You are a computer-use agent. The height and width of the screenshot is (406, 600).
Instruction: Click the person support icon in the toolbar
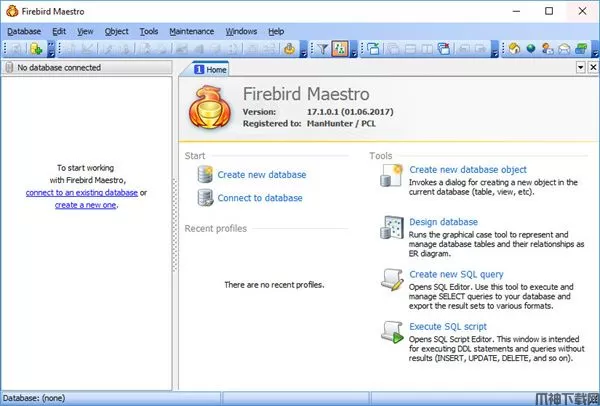coord(547,49)
